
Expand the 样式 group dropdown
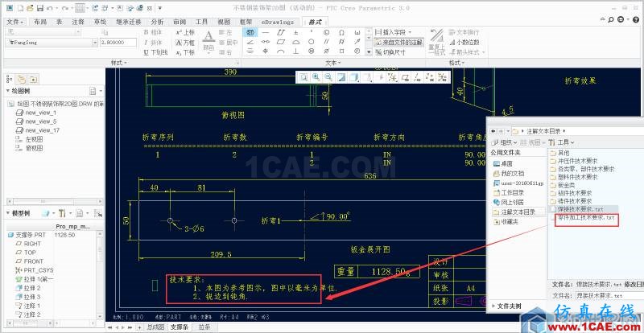(119, 63)
